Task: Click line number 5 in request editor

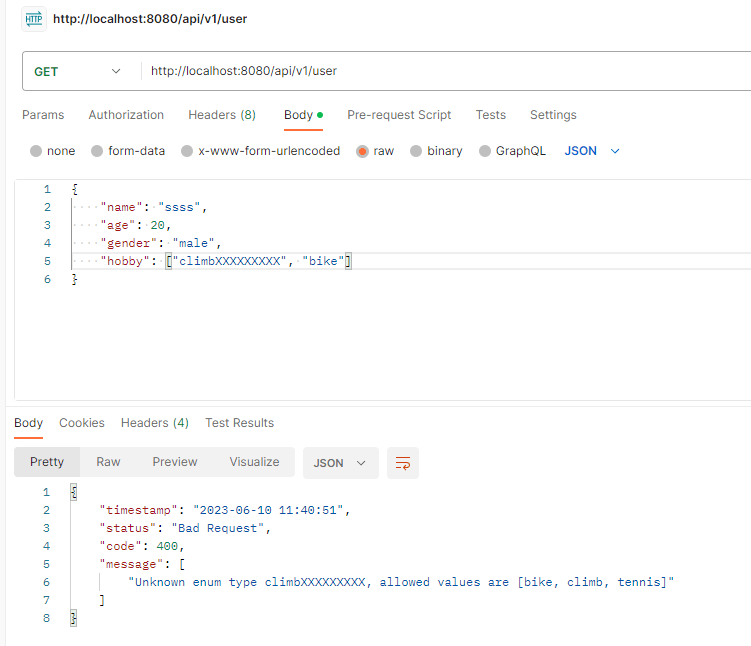Action: [x=47, y=261]
